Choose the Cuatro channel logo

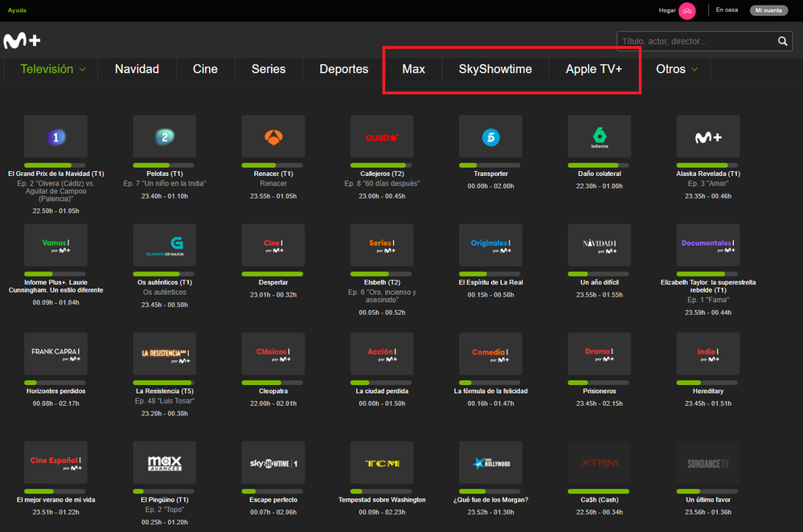tap(382, 137)
